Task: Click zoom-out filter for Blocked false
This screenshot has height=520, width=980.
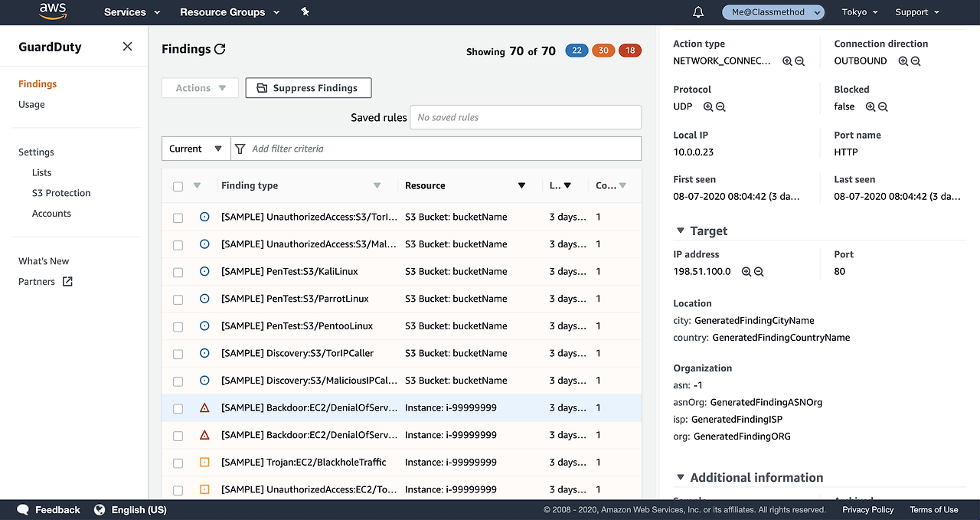Action: point(883,107)
